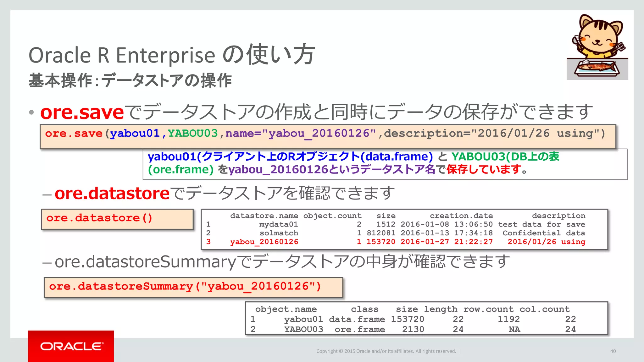
Task: Click the 'class' column header
Action: coord(365,309)
